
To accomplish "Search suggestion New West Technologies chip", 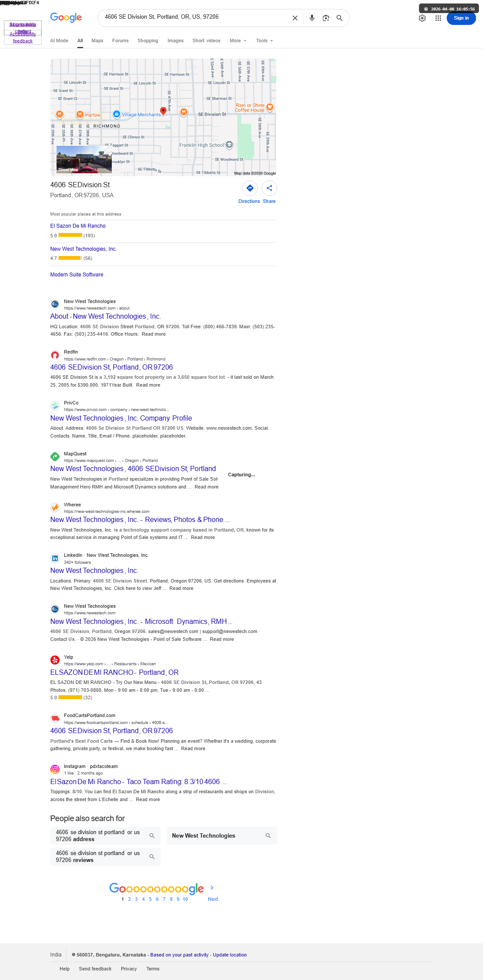I will pos(221,835).
